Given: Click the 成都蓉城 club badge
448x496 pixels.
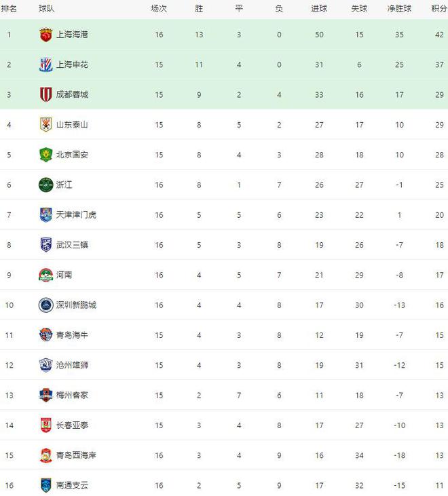Looking at the screenshot, I should 45,95.
